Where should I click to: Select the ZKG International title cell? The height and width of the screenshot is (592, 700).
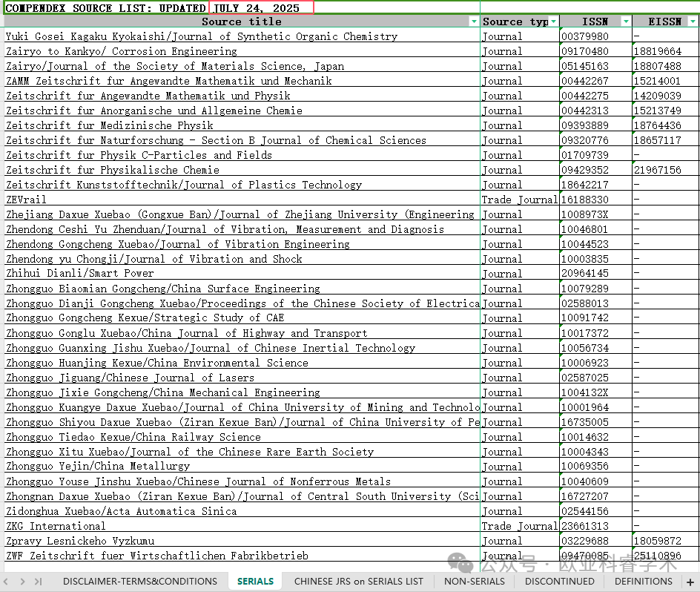(x=242, y=525)
